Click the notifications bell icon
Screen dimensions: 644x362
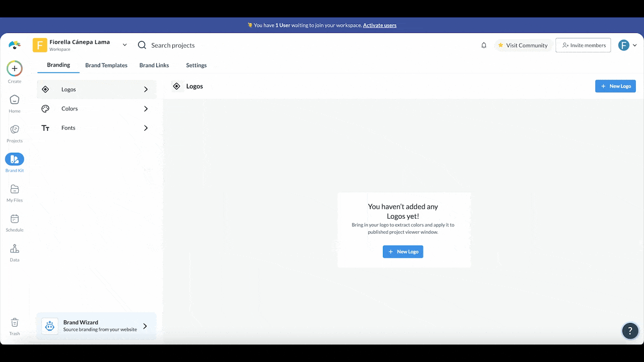point(484,46)
